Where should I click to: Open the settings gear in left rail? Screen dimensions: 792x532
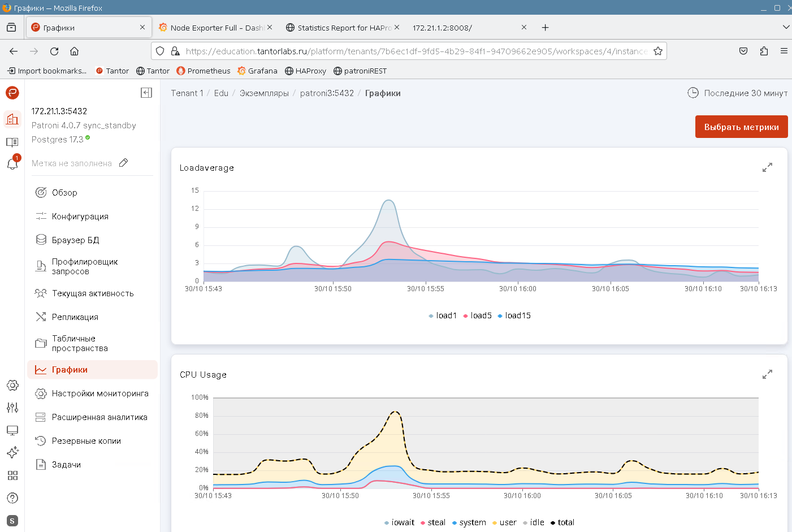(12, 386)
